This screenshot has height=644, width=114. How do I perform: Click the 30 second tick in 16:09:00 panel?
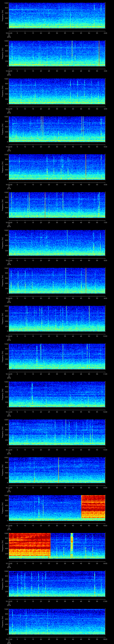pyautogui.click(x=57, y=336)
